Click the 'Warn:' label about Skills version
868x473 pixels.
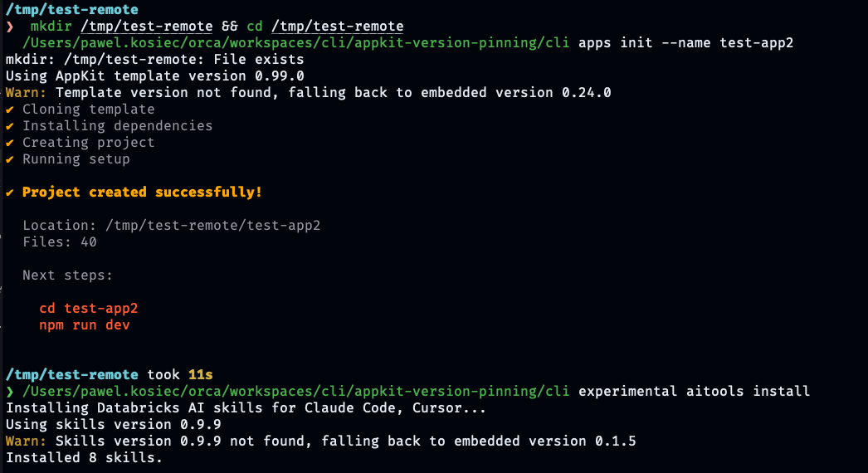click(x=26, y=441)
